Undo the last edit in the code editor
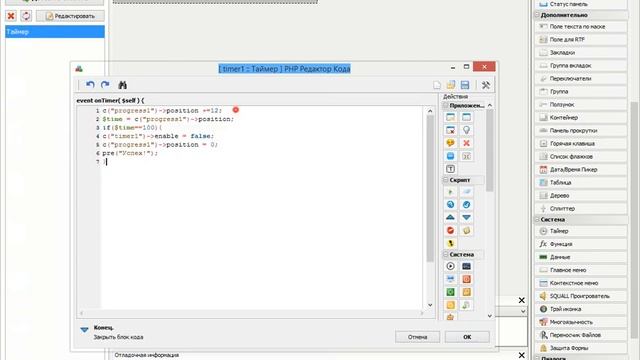This screenshot has width=640, height=360. coord(90,84)
